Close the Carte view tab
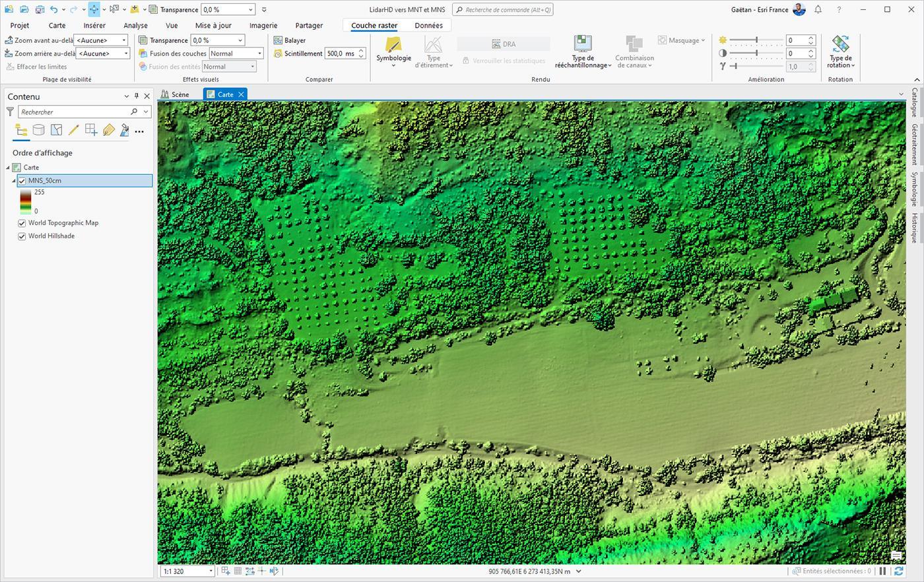This screenshot has height=582, width=924. [241, 94]
